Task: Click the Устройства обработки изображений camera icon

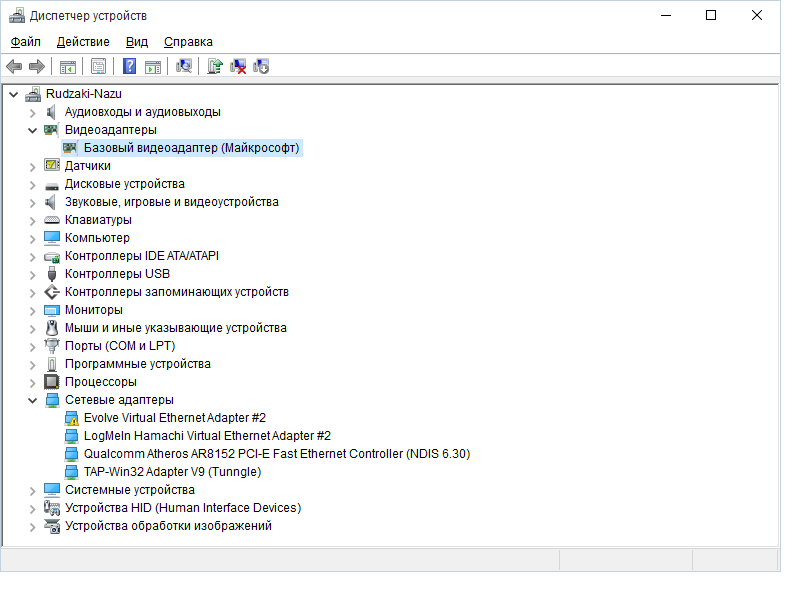Action: pyautogui.click(x=52, y=526)
